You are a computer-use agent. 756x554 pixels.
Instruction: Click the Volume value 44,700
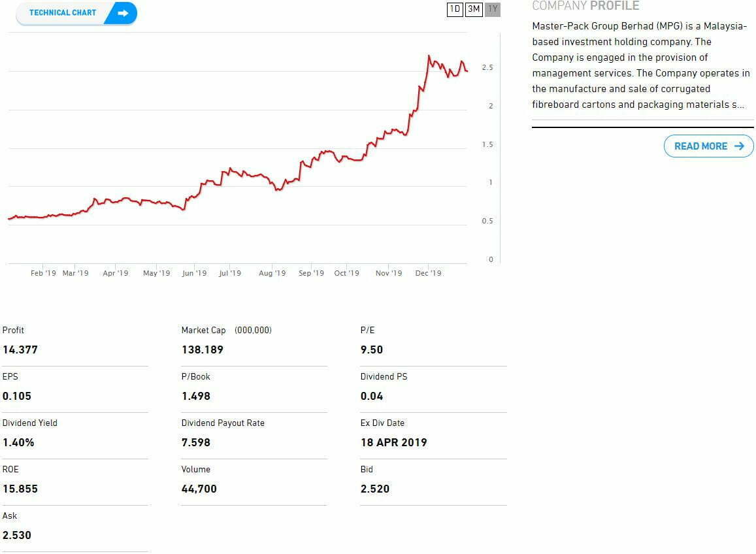point(199,489)
